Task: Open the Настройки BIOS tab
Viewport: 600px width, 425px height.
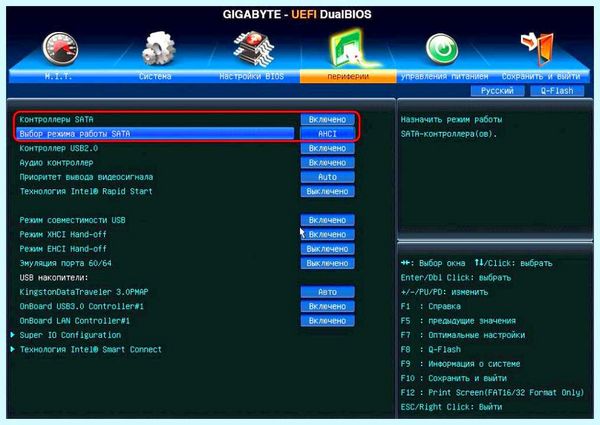Action: click(252, 77)
